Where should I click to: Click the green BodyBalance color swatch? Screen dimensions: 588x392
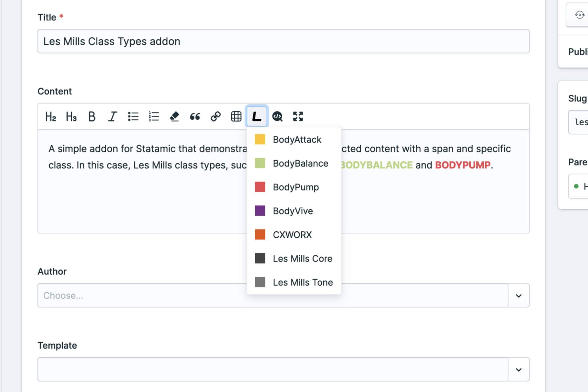pos(260,163)
